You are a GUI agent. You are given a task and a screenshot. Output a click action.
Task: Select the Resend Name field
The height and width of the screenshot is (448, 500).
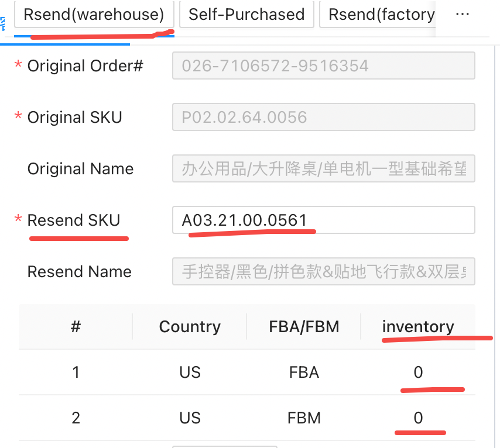coord(323,271)
